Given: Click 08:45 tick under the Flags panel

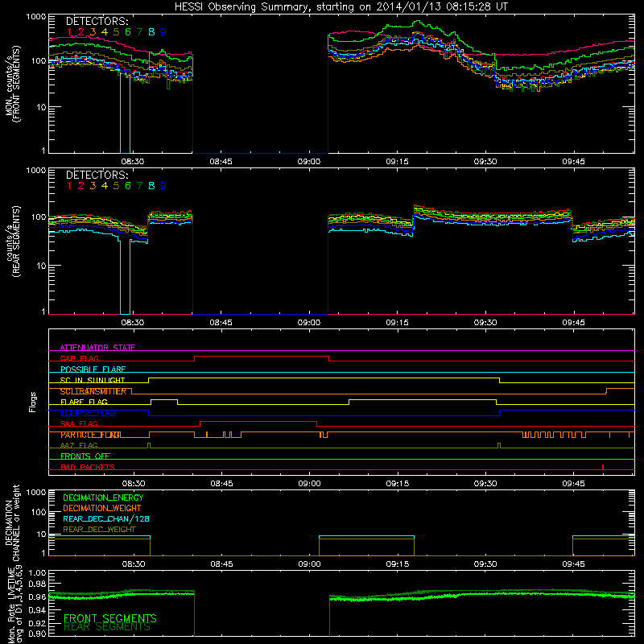Looking at the screenshot, I should coord(222,484).
